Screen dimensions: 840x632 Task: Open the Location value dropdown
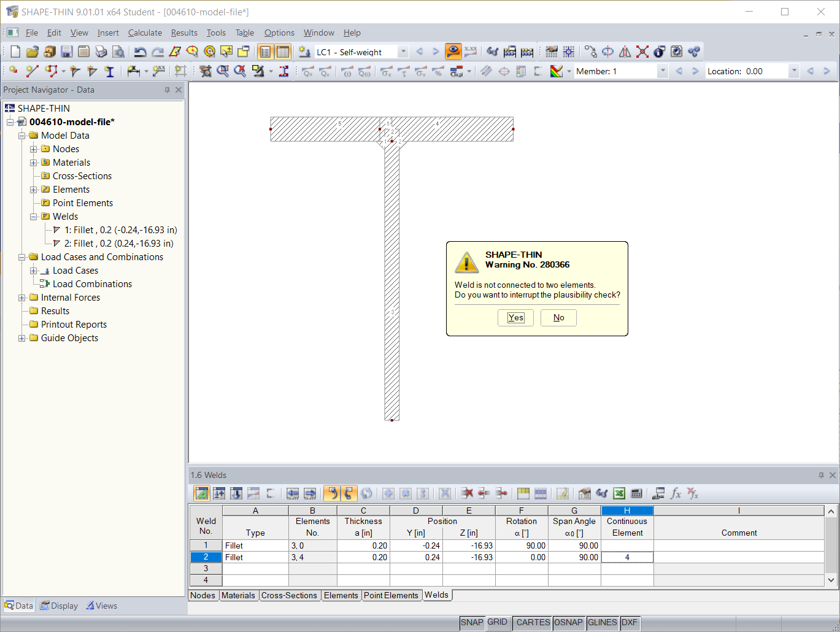coord(795,71)
